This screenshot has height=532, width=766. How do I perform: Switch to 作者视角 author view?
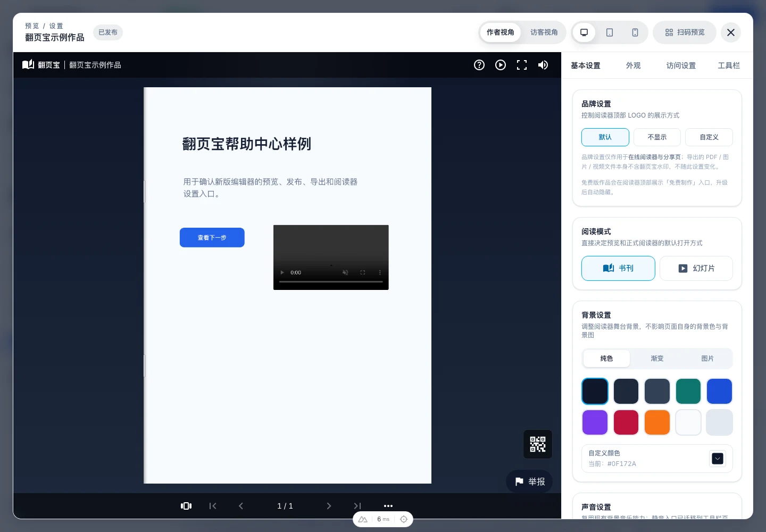[501, 32]
